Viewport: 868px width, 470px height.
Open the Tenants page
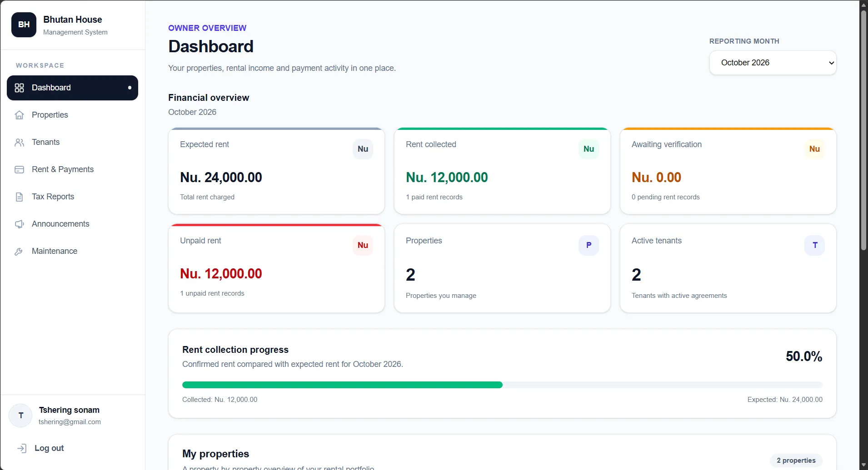pyautogui.click(x=72, y=142)
